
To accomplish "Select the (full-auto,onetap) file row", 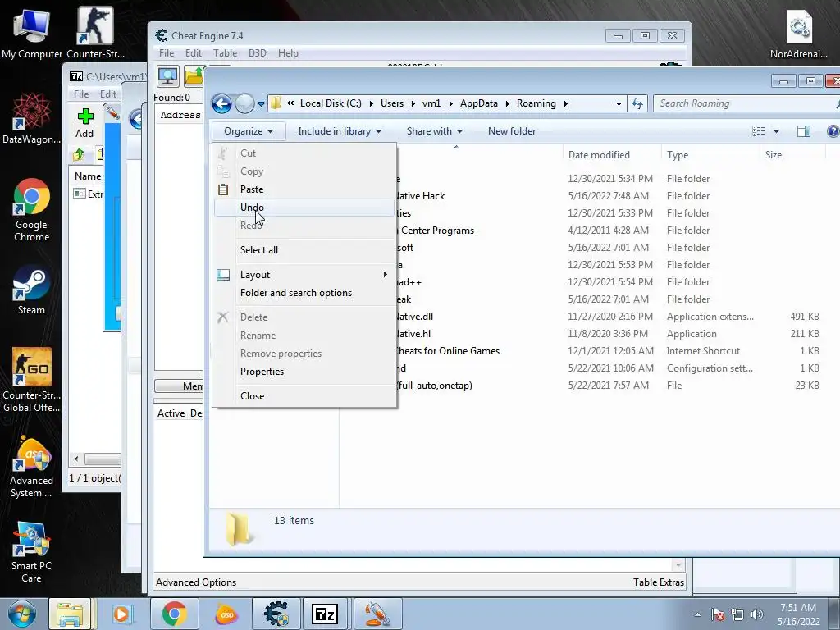I will [584, 386].
